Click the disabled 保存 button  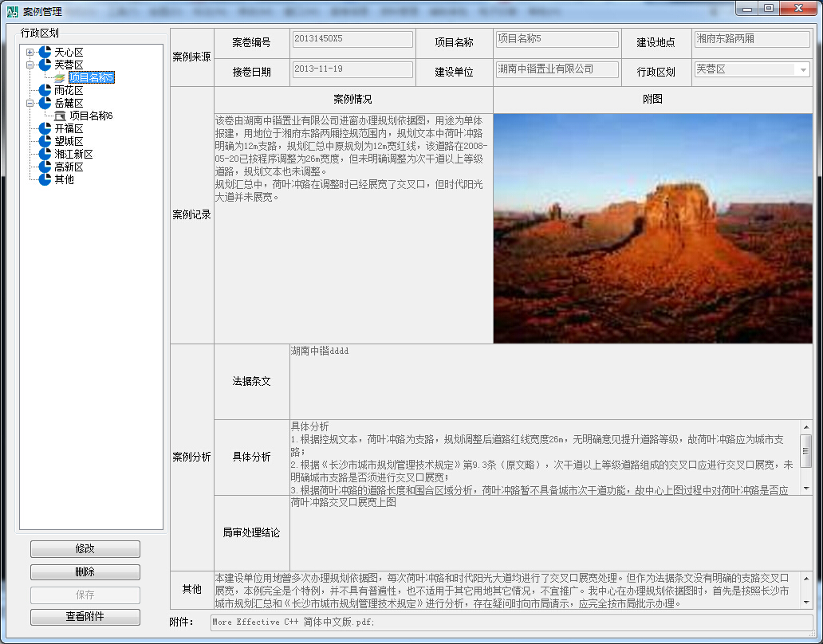point(85,595)
